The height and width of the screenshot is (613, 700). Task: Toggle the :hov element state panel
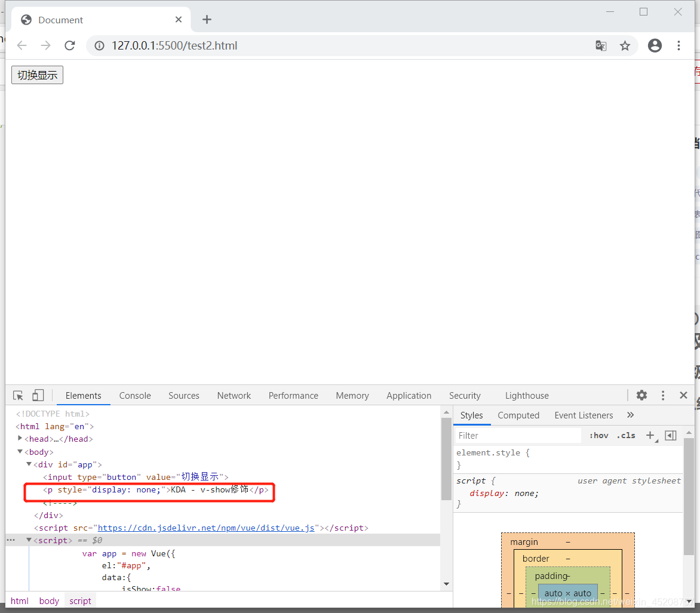(598, 436)
